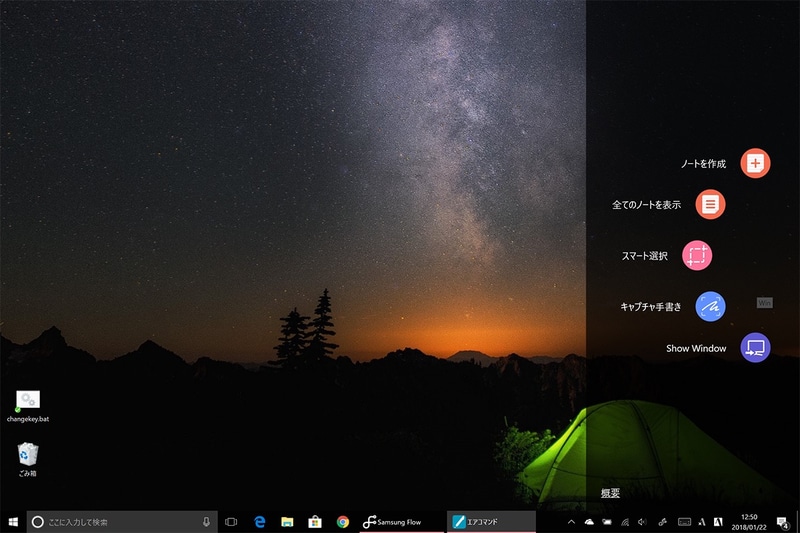Image resolution: width=800 pixels, height=533 pixels.
Task: Open Action Center notifications icon
Action: (x=782, y=522)
